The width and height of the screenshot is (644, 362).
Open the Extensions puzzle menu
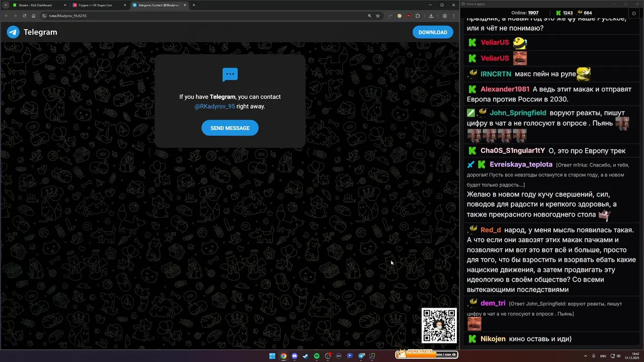click(418, 16)
